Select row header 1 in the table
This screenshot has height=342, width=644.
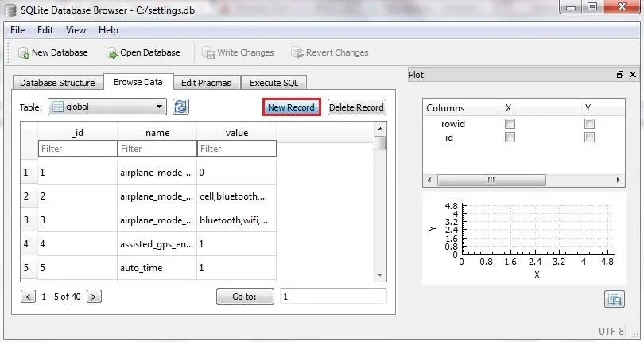pyautogui.click(x=29, y=173)
